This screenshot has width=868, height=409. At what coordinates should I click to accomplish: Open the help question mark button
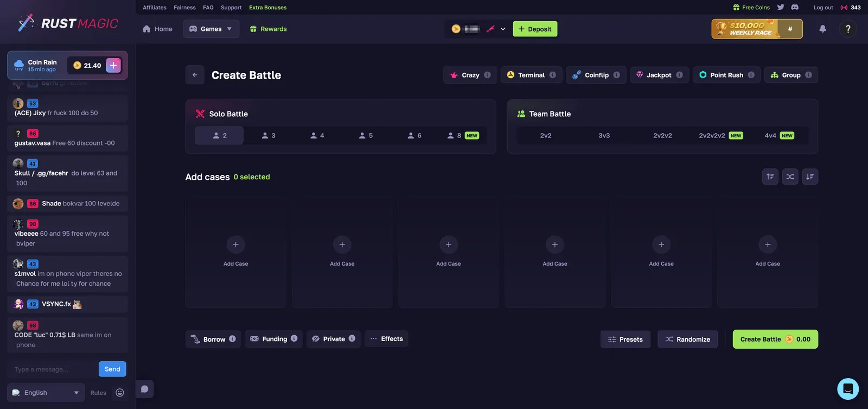click(848, 29)
